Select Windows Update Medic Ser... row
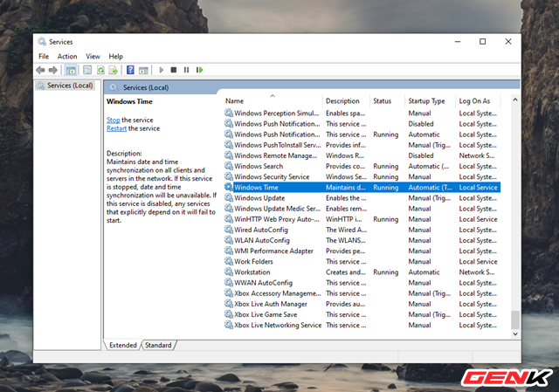Image resolution: width=559 pixels, height=392 pixels. pos(362,209)
